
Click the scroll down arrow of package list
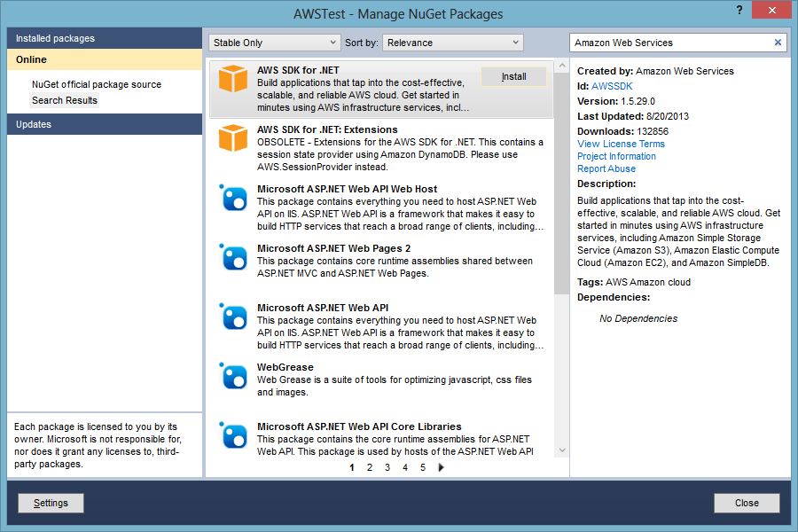(562, 450)
